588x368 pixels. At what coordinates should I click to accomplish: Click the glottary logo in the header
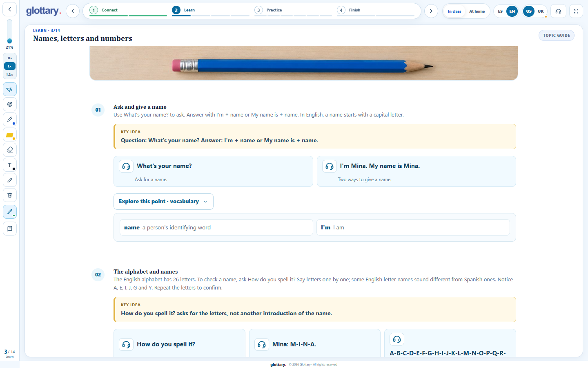tap(43, 11)
